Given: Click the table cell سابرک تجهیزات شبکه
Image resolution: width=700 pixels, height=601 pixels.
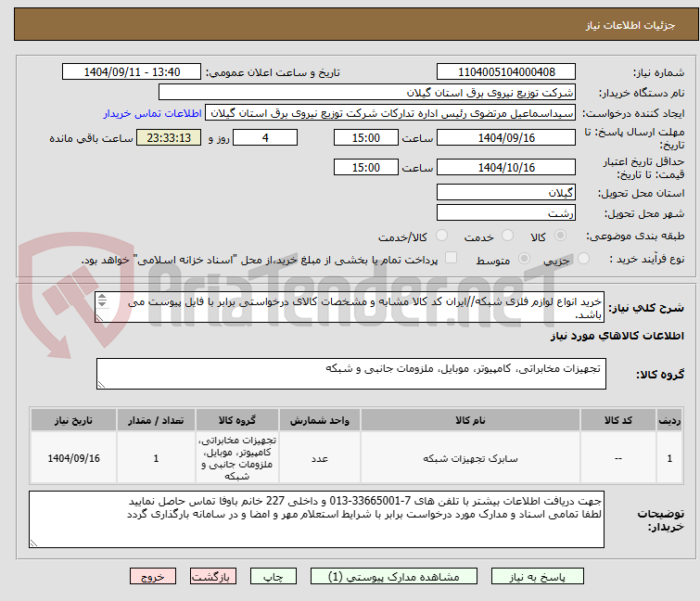Looking at the screenshot, I should point(470,458).
